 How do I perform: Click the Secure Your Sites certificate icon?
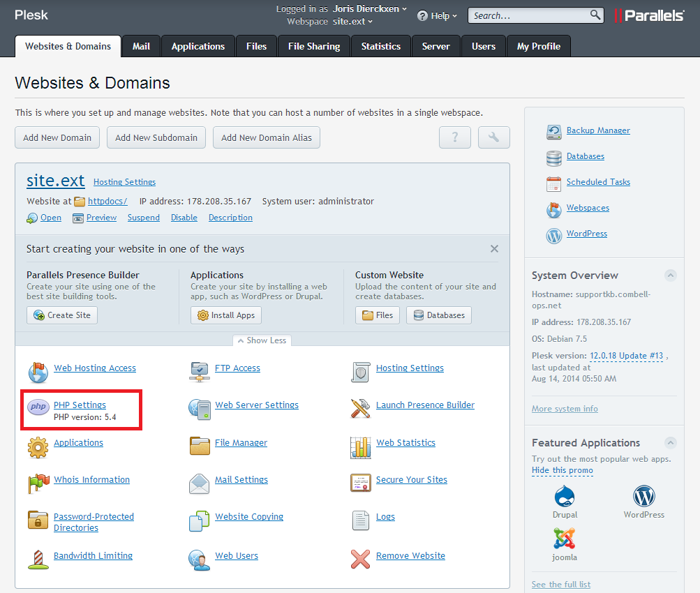[360, 483]
